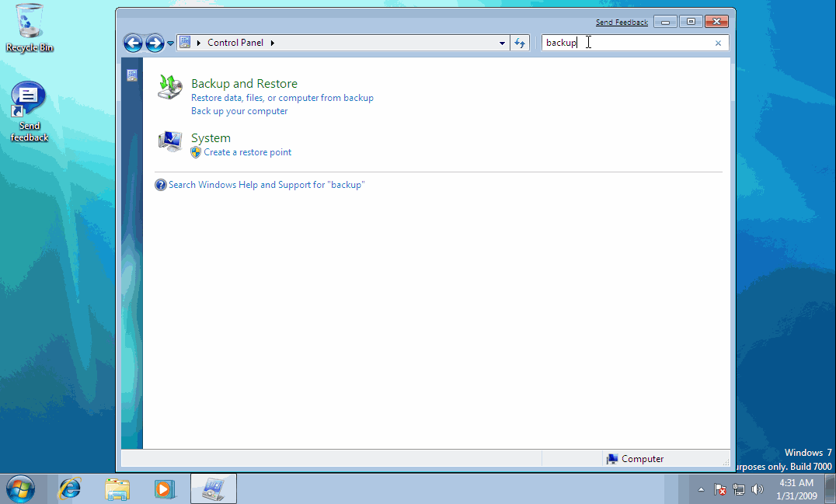836x504 pixels.
Task: Click the Back navigation arrow
Action: [x=133, y=43]
